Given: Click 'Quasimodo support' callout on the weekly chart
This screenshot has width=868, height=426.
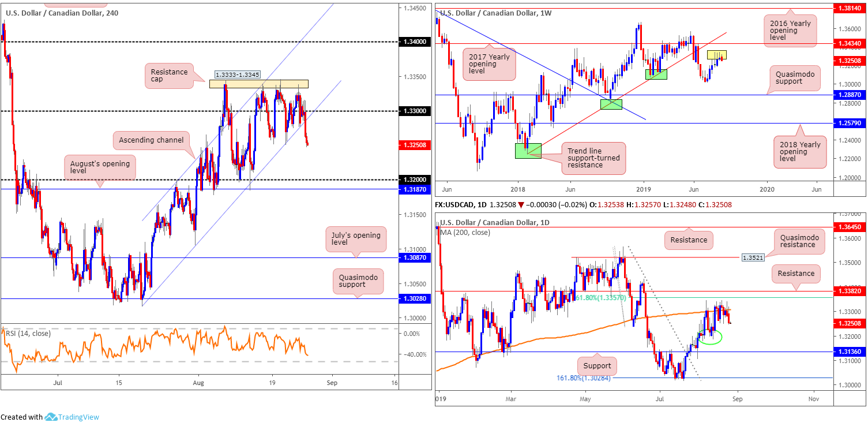Looking at the screenshot, I should click(795, 78).
